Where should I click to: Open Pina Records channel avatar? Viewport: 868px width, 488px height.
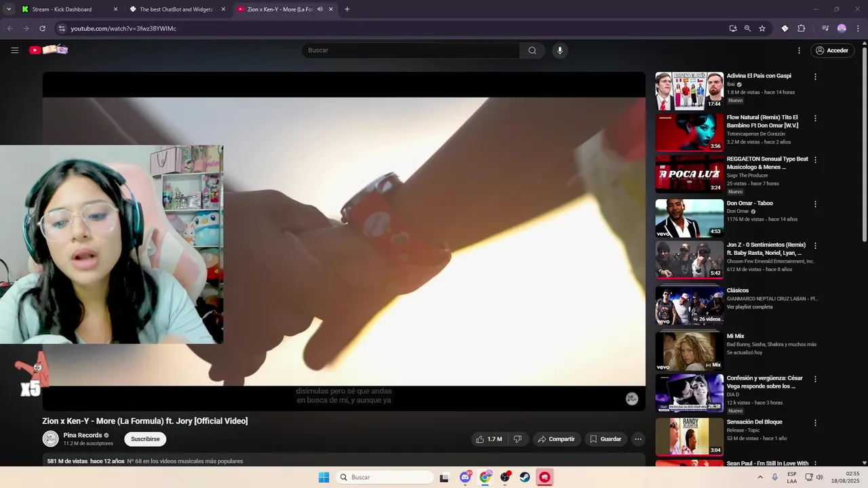point(51,439)
